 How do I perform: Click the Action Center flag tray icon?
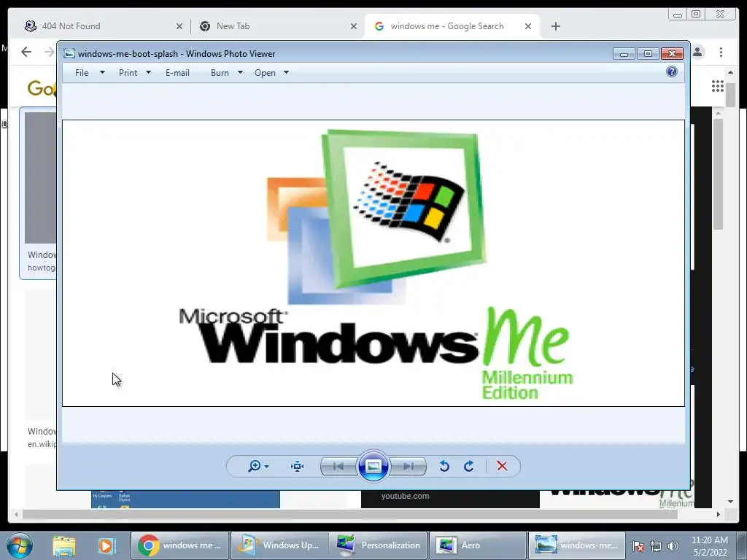click(639, 546)
